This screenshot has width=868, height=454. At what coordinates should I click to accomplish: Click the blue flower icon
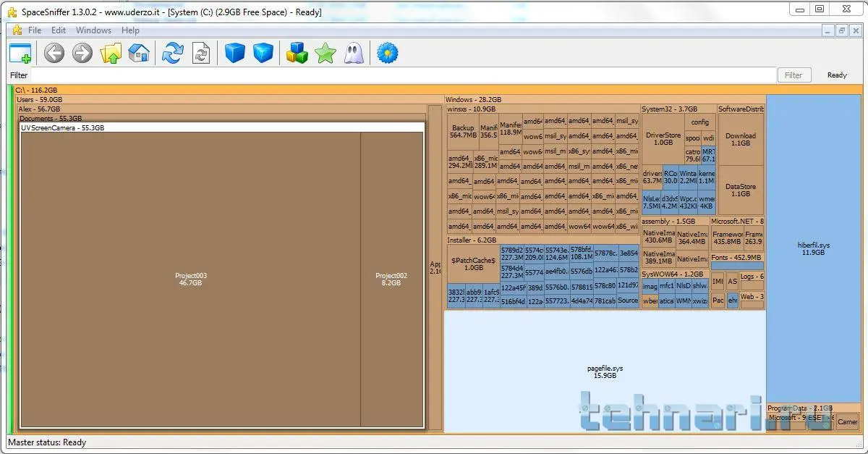[x=388, y=53]
